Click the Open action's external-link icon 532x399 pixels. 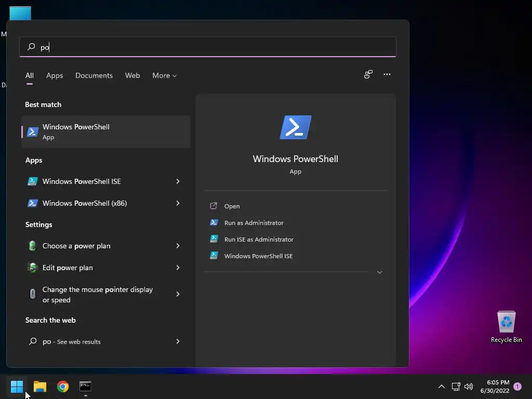pos(214,206)
